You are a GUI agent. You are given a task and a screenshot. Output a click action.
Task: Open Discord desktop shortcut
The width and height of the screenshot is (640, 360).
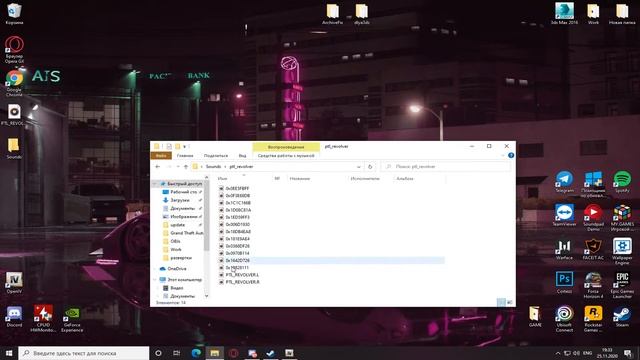click(x=14, y=316)
